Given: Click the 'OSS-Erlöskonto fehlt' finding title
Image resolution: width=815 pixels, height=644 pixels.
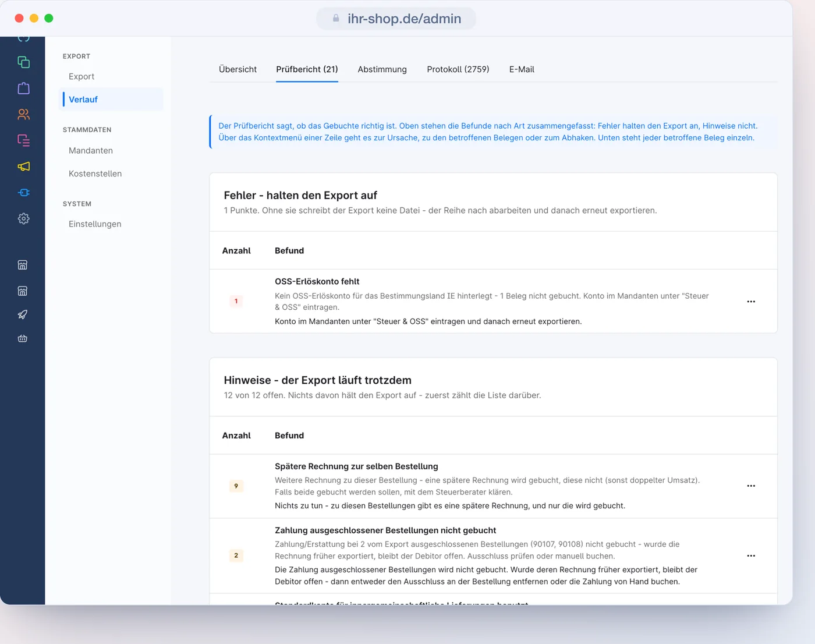Looking at the screenshot, I should (317, 281).
